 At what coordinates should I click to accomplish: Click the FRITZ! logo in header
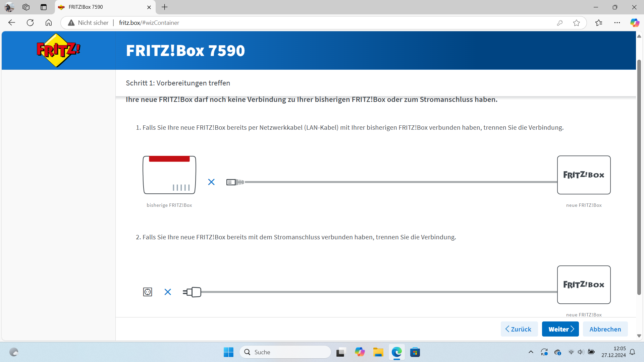[x=58, y=50]
